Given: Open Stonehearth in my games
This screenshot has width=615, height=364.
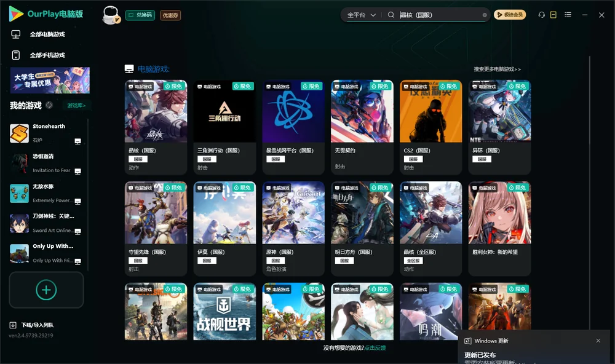Looking at the screenshot, I should click(x=46, y=133).
